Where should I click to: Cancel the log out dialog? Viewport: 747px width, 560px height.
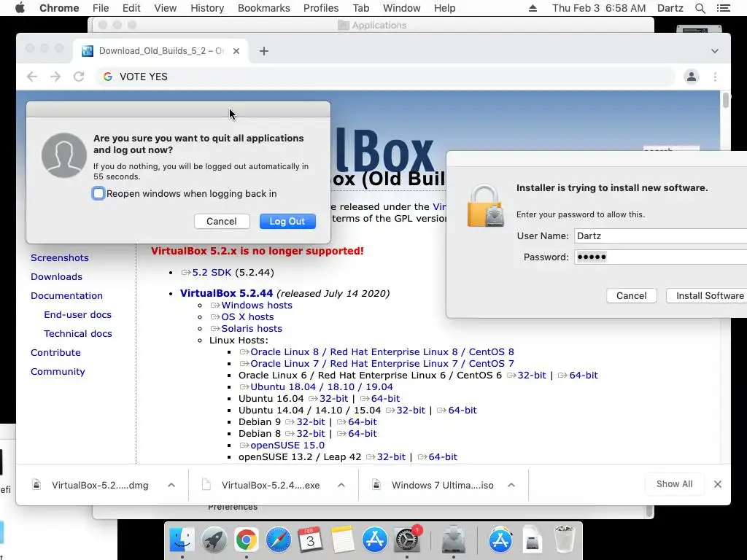coord(222,222)
